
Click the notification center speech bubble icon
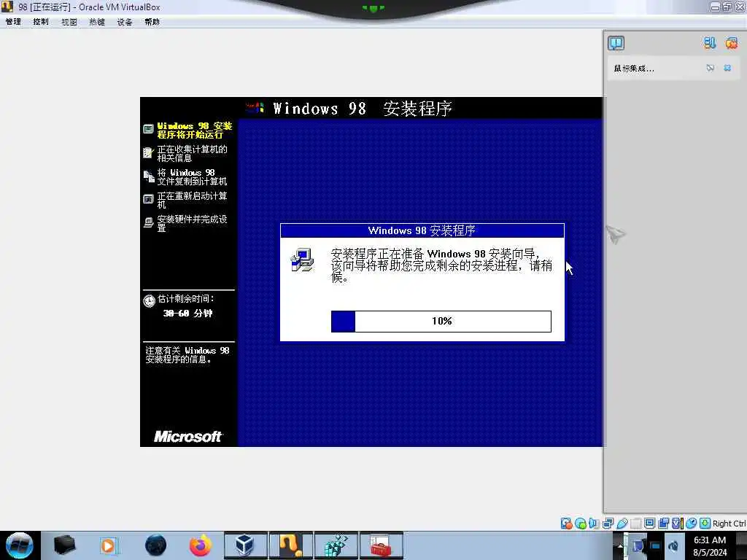click(616, 43)
